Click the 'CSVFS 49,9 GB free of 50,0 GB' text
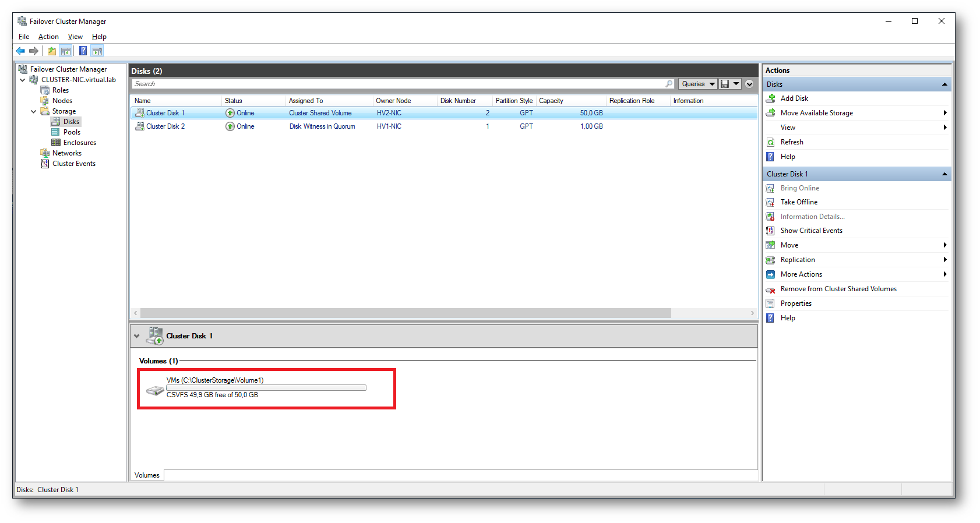Image resolution: width=980 pixels, height=523 pixels. tap(212, 395)
